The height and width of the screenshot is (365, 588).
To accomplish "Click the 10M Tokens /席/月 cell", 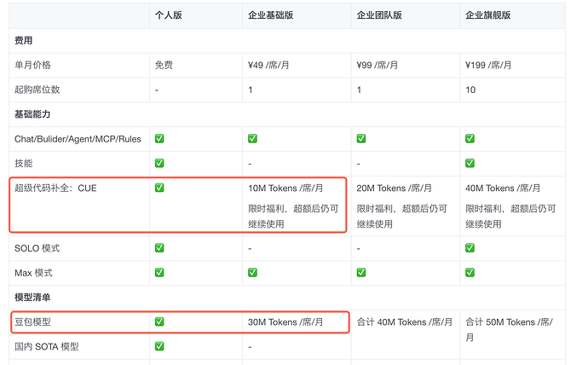I will click(285, 188).
